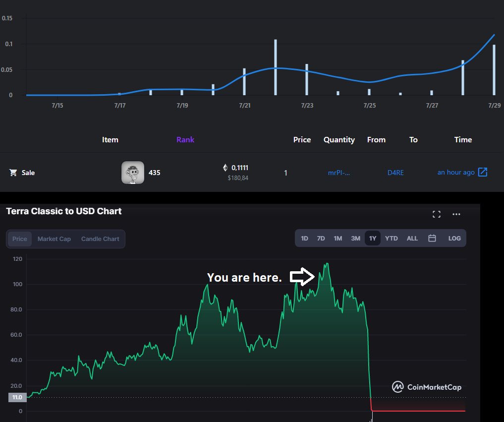Enable logarithmic scale with LOG
This screenshot has width=504, height=422.
tap(454, 238)
